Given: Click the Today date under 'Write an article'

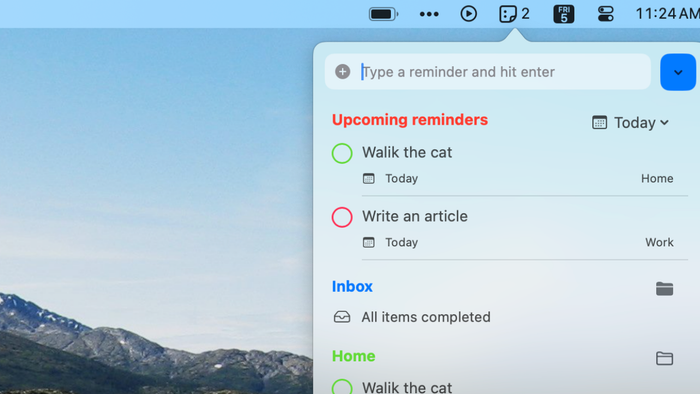Looking at the screenshot, I should (401, 242).
